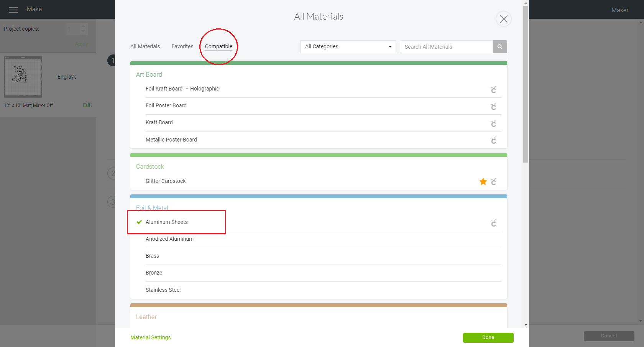
Task: Click the Cricut logo icon beside Foil Poster Board
Action: [493, 106]
